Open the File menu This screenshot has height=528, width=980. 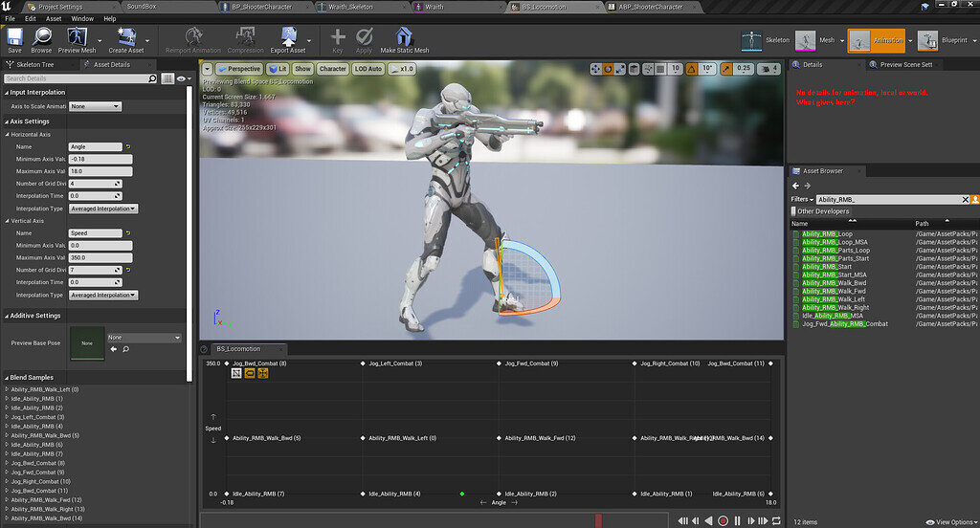[10, 19]
